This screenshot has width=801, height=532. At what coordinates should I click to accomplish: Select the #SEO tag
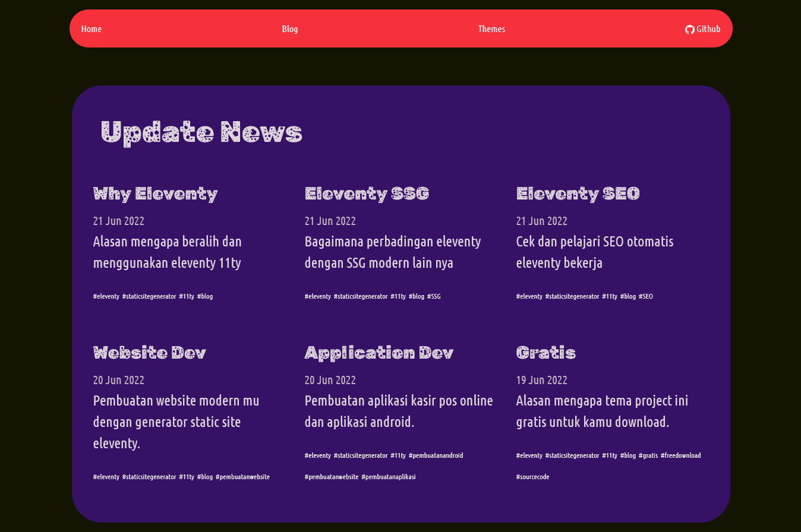point(645,296)
